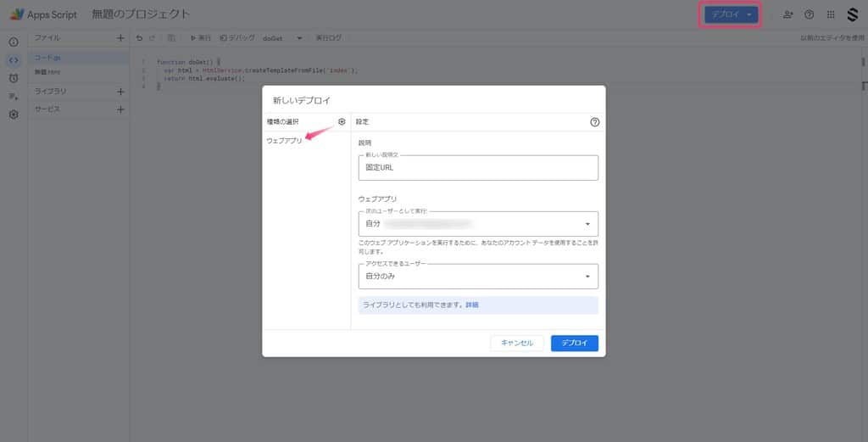
Task: Open the Overview info icon in the sidebar
Action: [14, 42]
